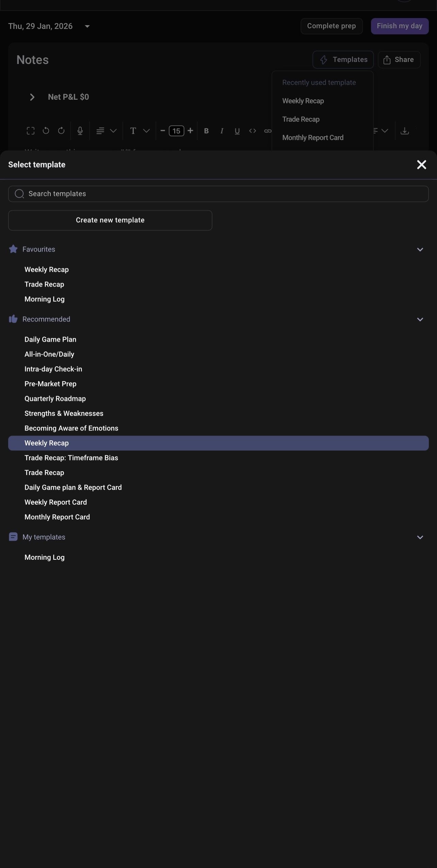Increase font size with plus stepper
Screen dimensions: 437x868
(x=190, y=131)
